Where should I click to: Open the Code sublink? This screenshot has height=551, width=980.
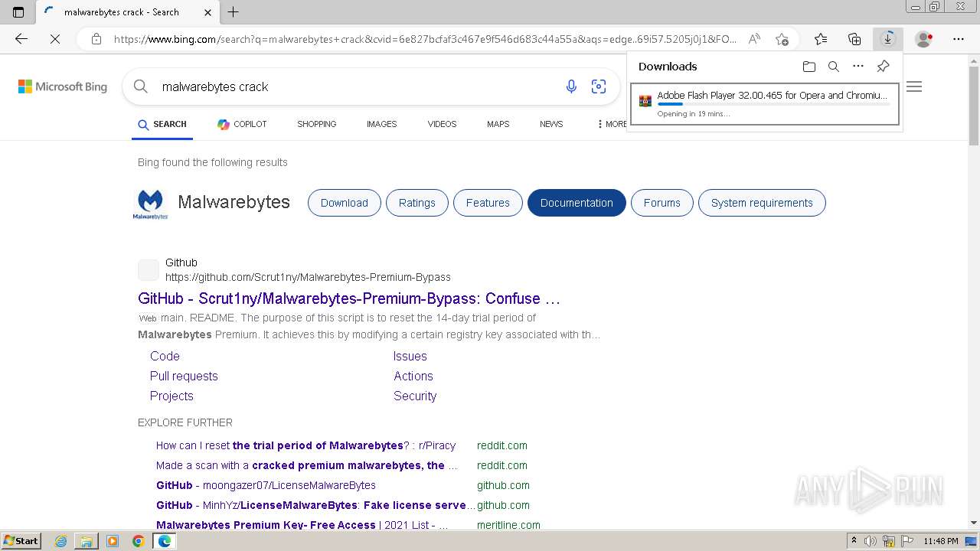coord(165,356)
